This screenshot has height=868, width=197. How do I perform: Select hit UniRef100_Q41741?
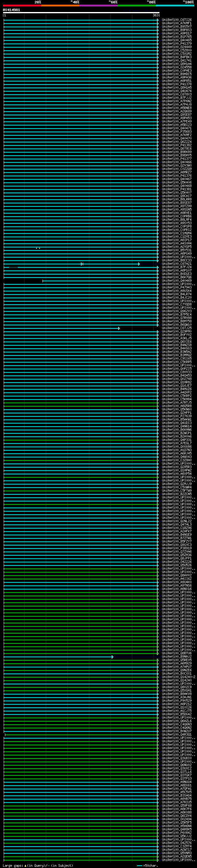[176, 60]
